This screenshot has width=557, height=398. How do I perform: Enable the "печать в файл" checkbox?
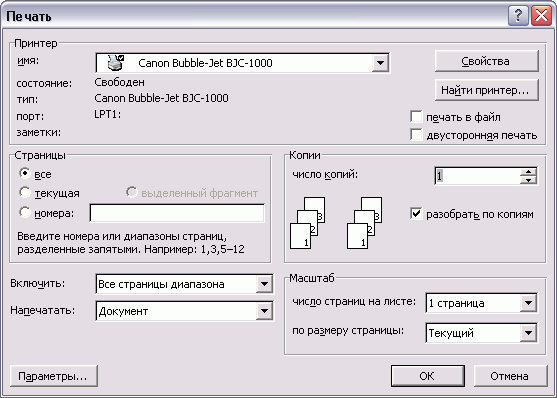click(x=416, y=116)
